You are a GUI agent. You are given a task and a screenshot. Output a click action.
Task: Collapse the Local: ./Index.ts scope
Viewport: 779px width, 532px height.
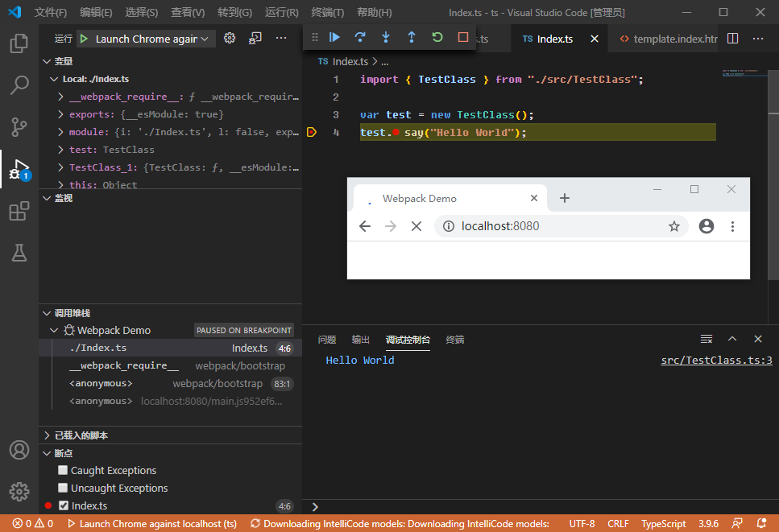54,79
